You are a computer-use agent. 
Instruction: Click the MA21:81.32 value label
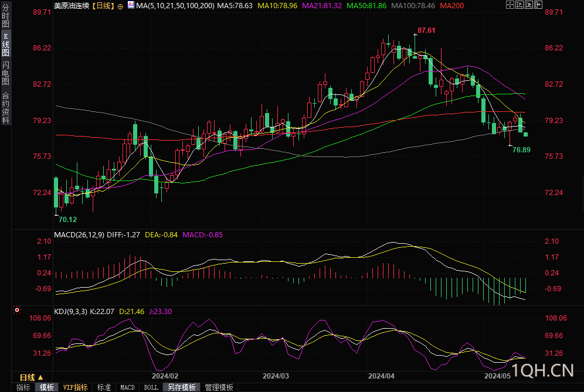coord(322,6)
